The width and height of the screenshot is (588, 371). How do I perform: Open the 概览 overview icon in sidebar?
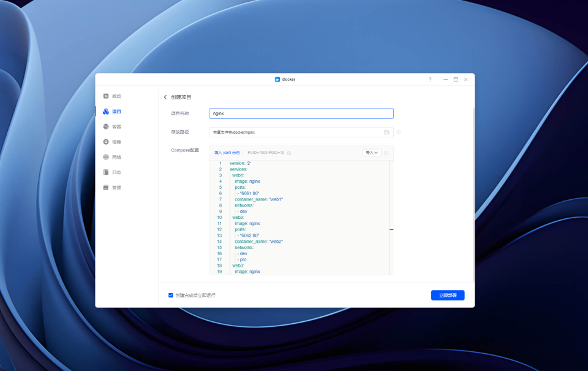tap(106, 96)
